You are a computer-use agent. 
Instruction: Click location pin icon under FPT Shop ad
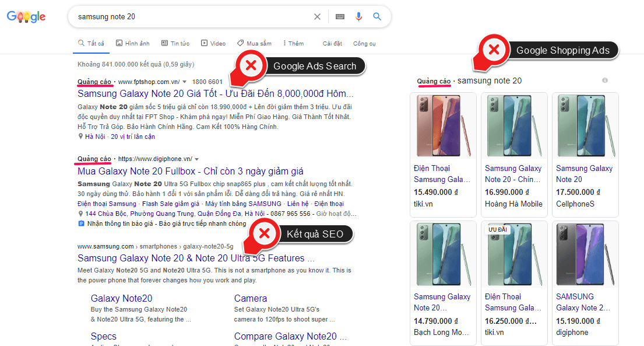(x=80, y=136)
